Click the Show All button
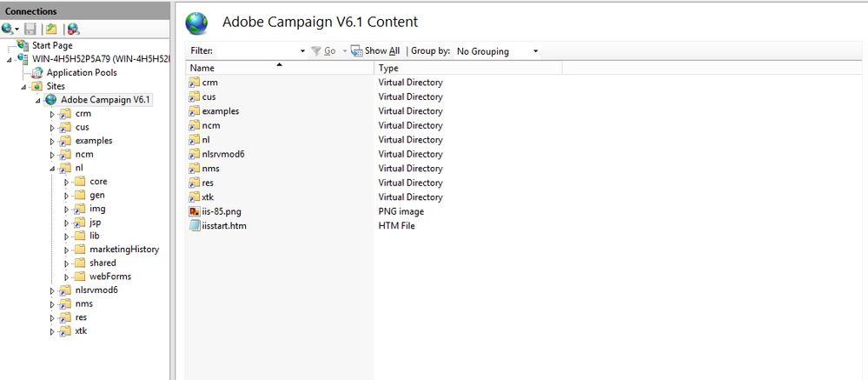This screenshot has width=868, height=380. pyautogui.click(x=375, y=51)
